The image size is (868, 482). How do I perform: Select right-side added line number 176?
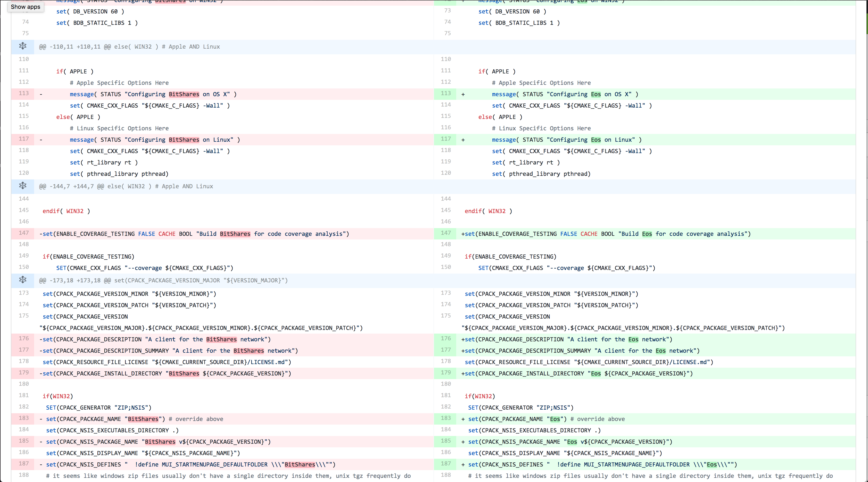445,339
